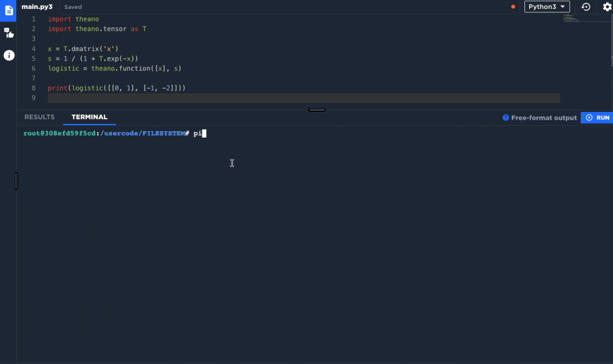Click terminal host root@308efd59f5cd
Screen dimensions: 613x364
click(x=59, y=134)
